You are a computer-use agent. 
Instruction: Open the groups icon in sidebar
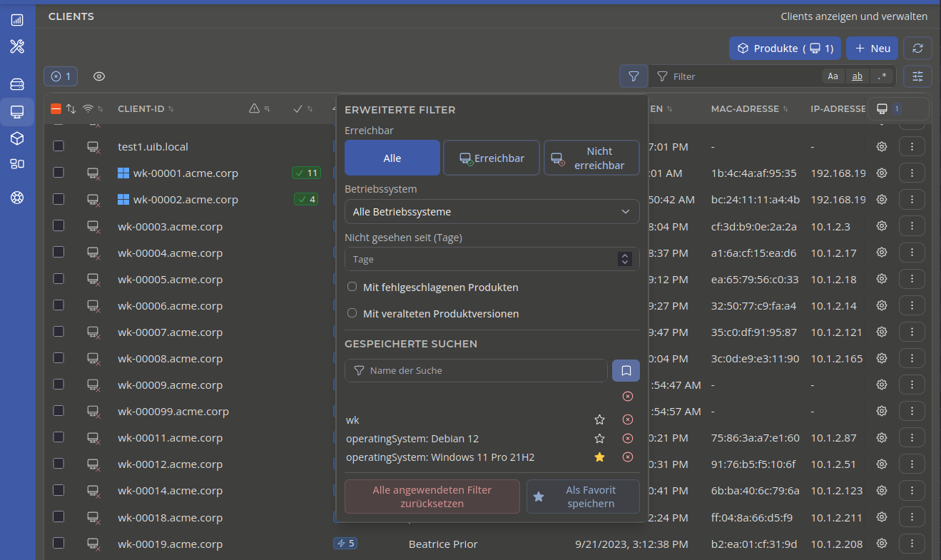coord(17,163)
